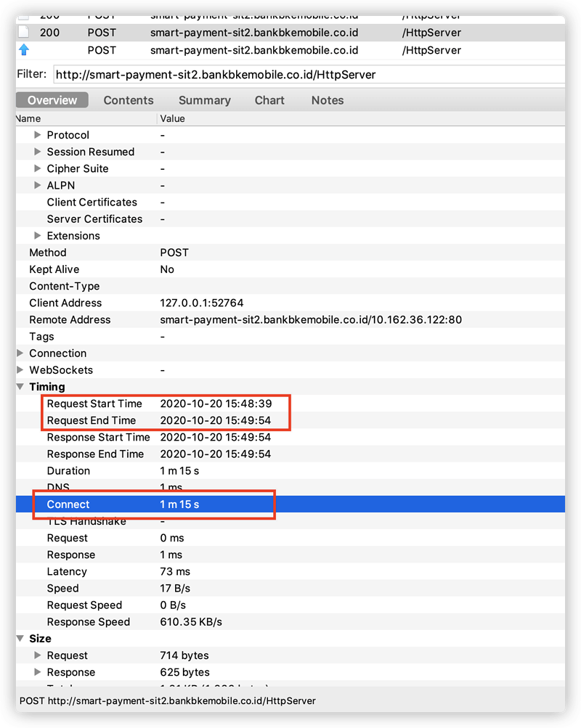Select the highlighted Connect row

pyautogui.click(x=290, y=504)
